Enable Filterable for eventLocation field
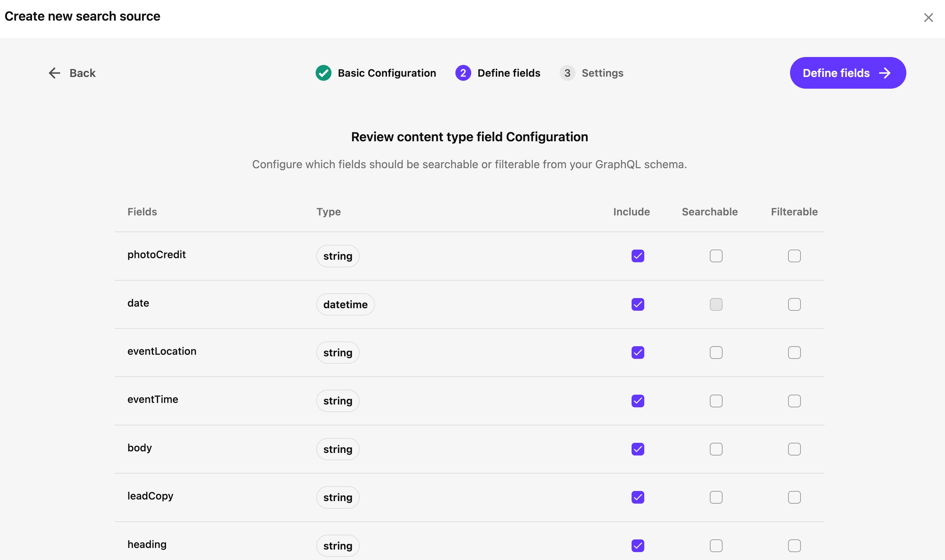 (794, 353)
